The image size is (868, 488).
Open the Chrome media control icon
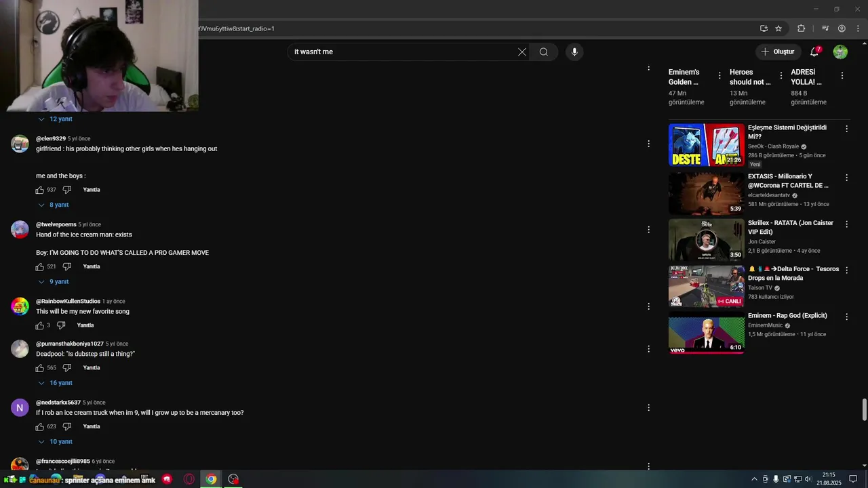click(825, 28)
